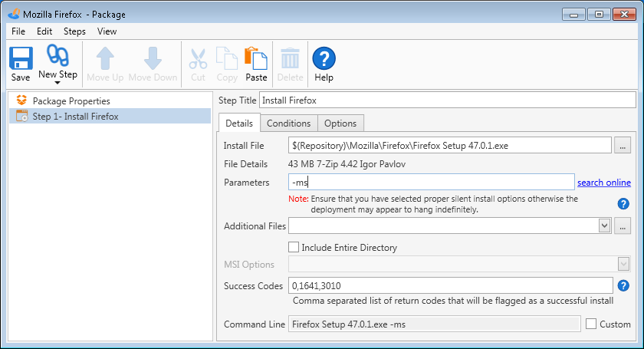Minimize the Package window
The image size is (644, 349).
point(573,15)
